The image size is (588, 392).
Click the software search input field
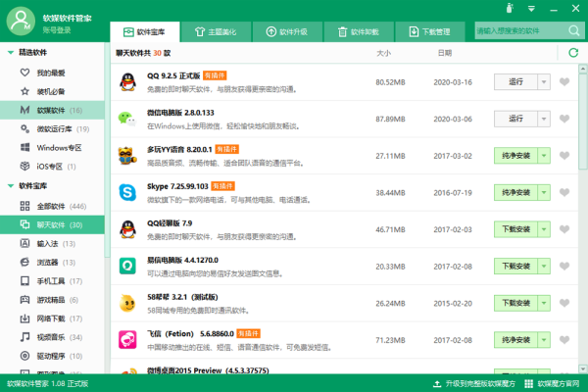[521, 30]
